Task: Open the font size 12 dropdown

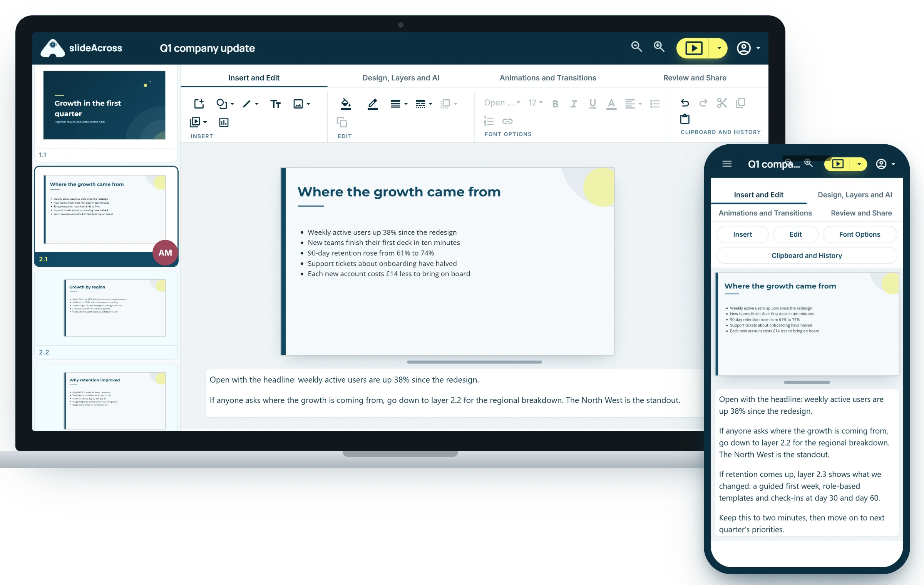Action: pos(536,103)
